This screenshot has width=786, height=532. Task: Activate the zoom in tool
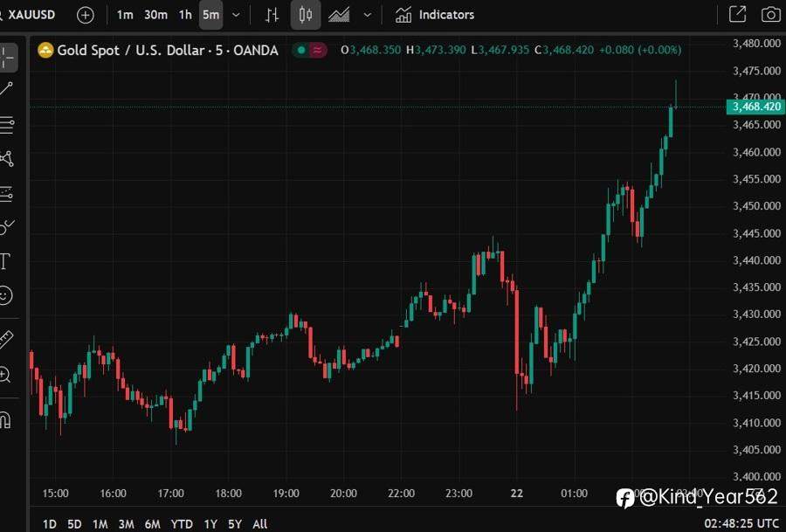tap(5, 375)
